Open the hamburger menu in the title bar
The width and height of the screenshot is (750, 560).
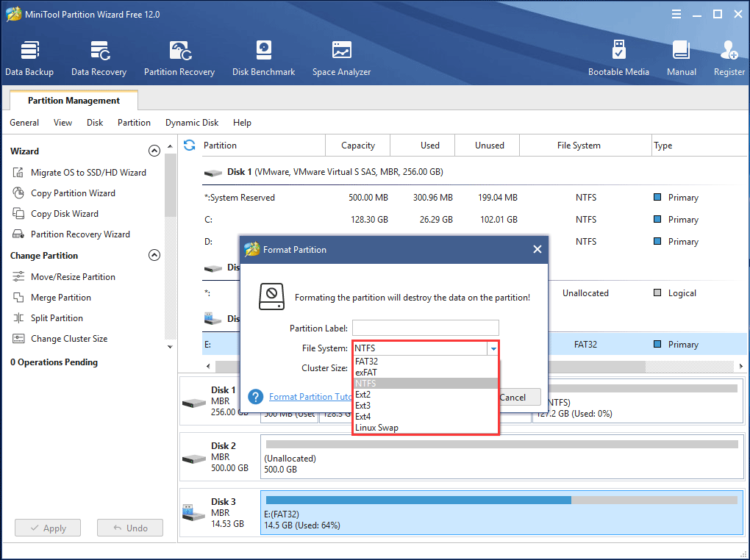tap(676, 13)
